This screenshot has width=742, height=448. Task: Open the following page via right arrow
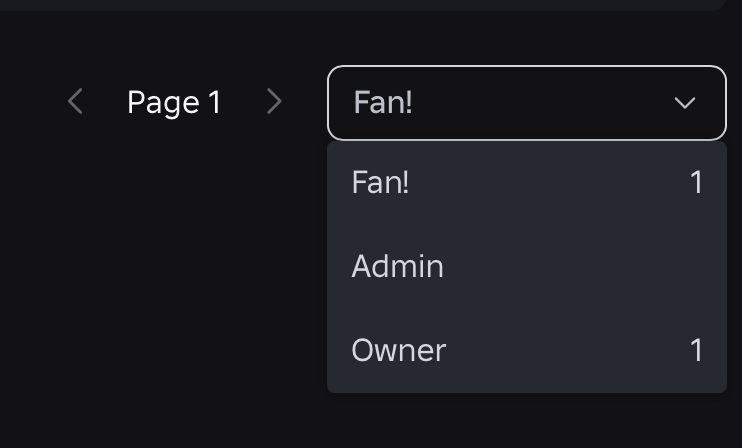[274, 102]
